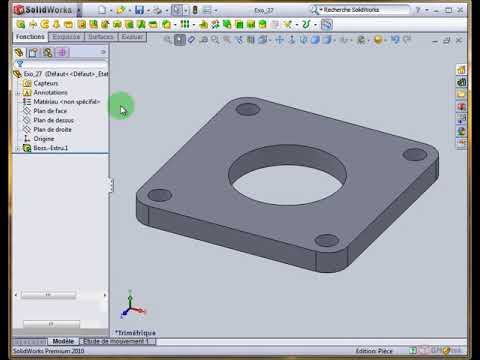Click the highlighted Zoom to Area icon
Screen dimensions: 480x360
[x=180, y=40]
